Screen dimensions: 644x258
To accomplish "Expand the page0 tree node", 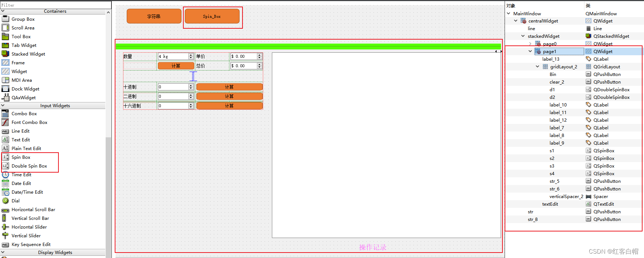I will coord(530,44).
